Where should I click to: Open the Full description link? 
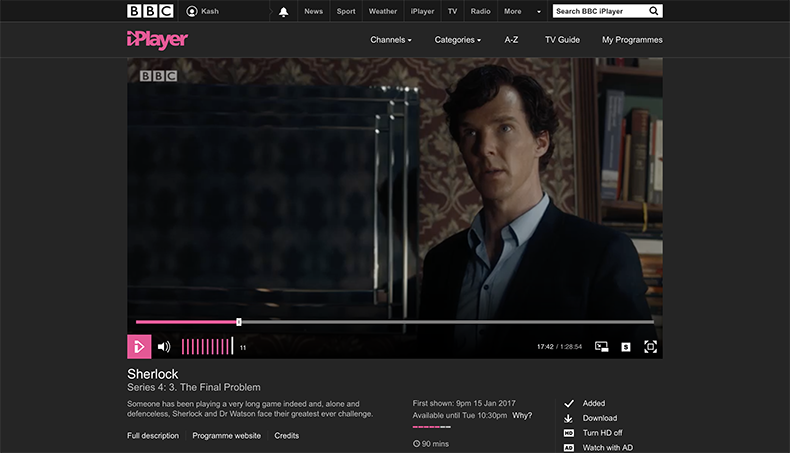[x=153, y=435]
